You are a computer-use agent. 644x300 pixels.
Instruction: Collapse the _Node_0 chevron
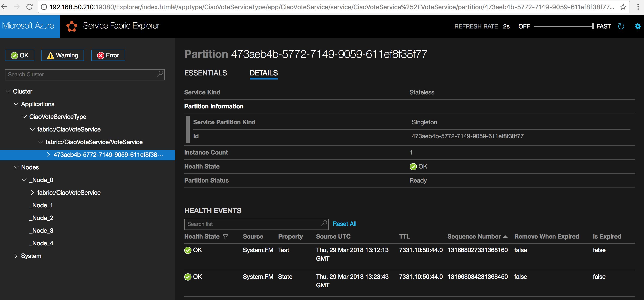[24, 180]
